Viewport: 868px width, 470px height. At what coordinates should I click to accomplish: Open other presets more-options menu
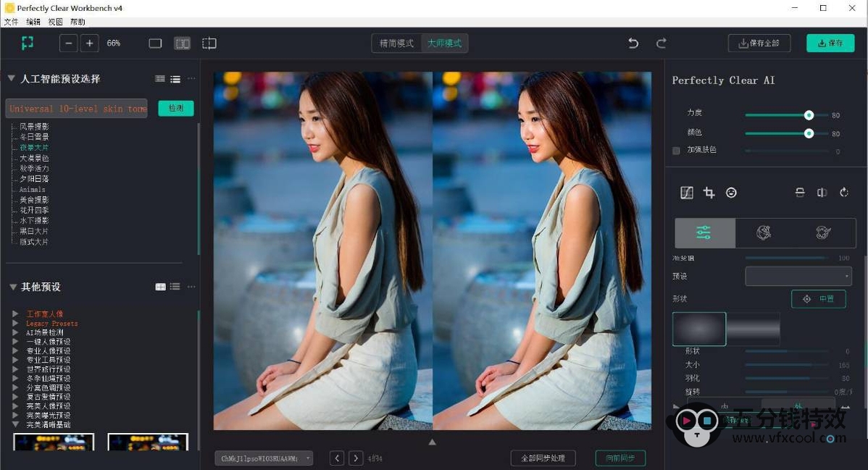191,286
